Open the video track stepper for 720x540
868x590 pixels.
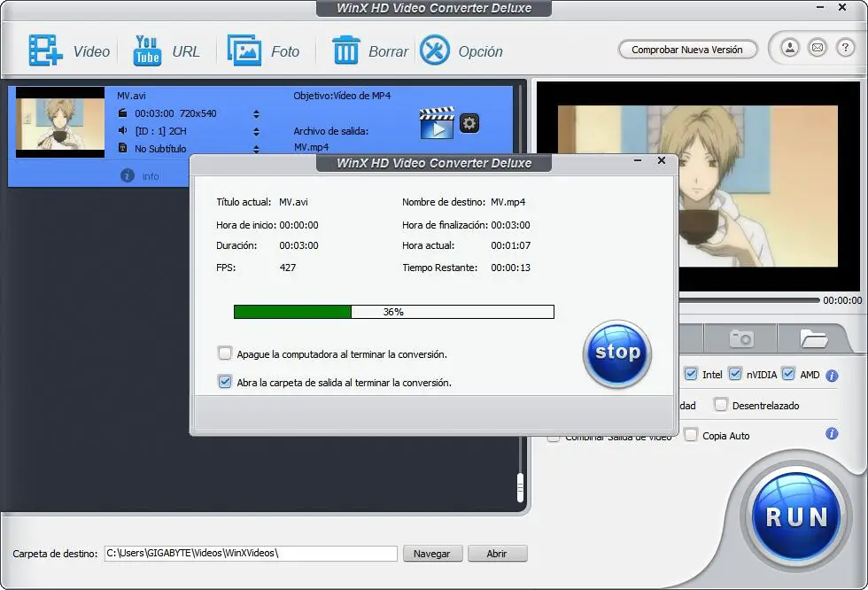pos(256,114)
